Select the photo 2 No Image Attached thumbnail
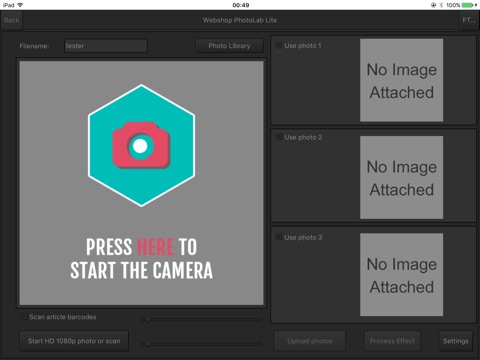Viewport: 480px width, 360px height. point(402,177)
